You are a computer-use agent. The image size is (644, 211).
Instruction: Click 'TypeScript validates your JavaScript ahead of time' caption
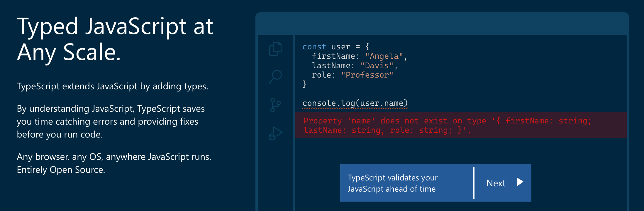tap(392, 183)
